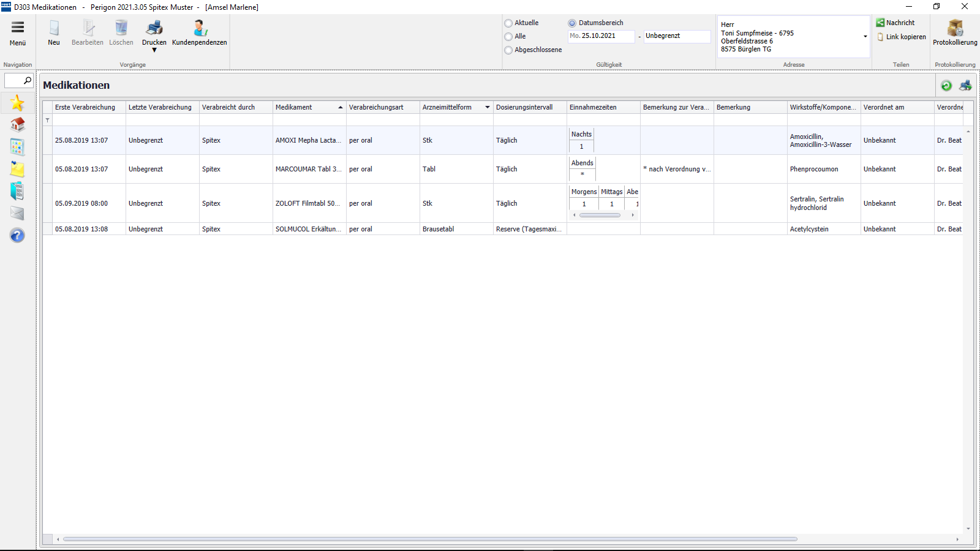Expand the Drucken dropdown arrow
Image resolution: width=980 pixels, height=551 pixels.
tap(154, 50)
